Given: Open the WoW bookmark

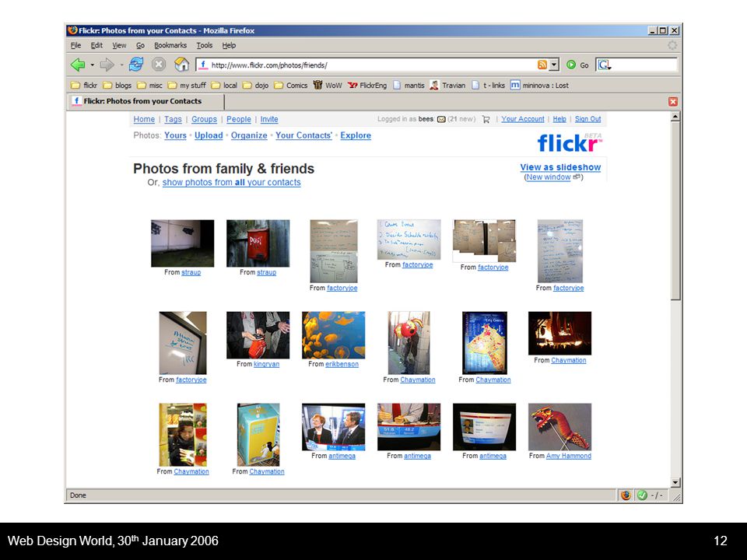Looking at the screenshot, I should [328, 86].
